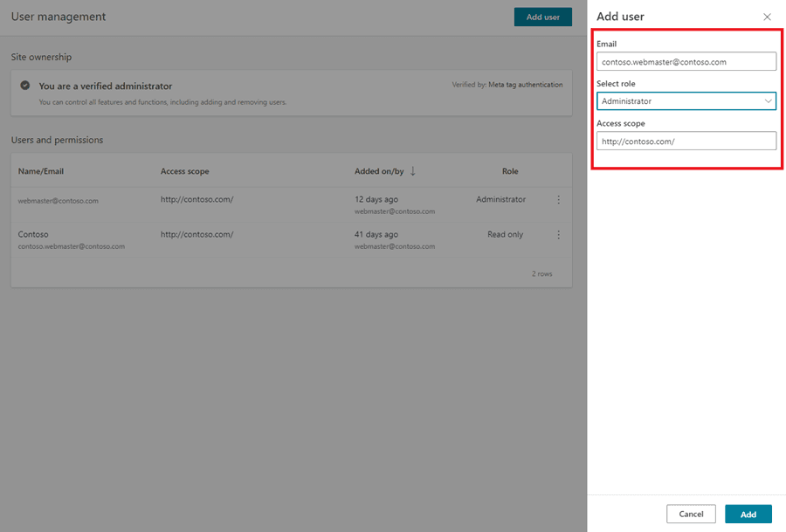The width and height of the screenshot is (786, 532).
Task: Click the Add user panel title
Action: click(620, 17)
